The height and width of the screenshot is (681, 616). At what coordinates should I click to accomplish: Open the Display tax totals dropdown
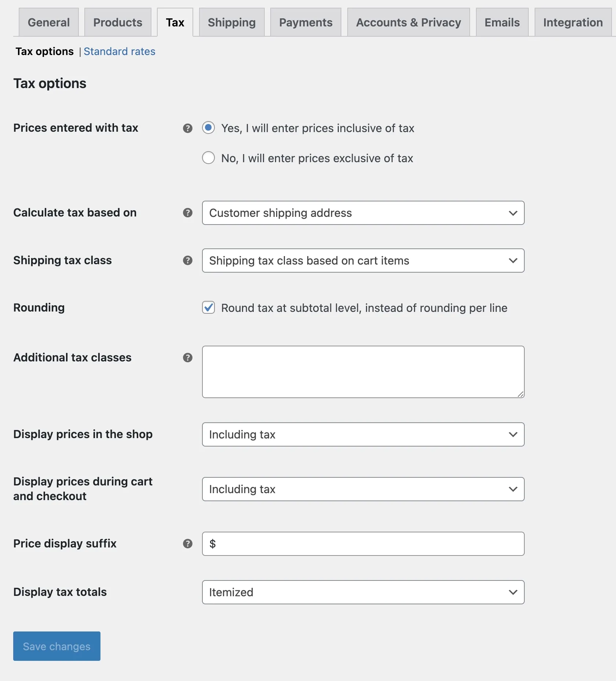click(x=363, y=592)
